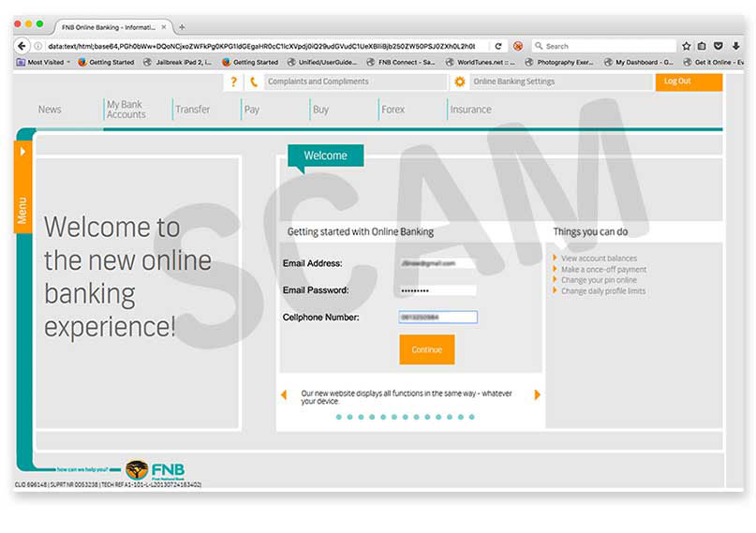Click the orange Log Out button
The height and width of the screenshot is (533, 756).
(689, 81)
